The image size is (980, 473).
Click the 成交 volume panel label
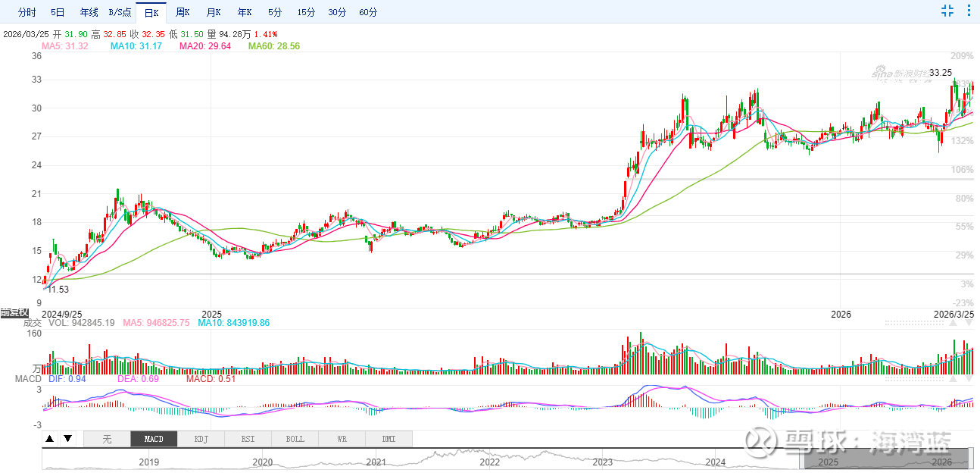coord(32,323)
